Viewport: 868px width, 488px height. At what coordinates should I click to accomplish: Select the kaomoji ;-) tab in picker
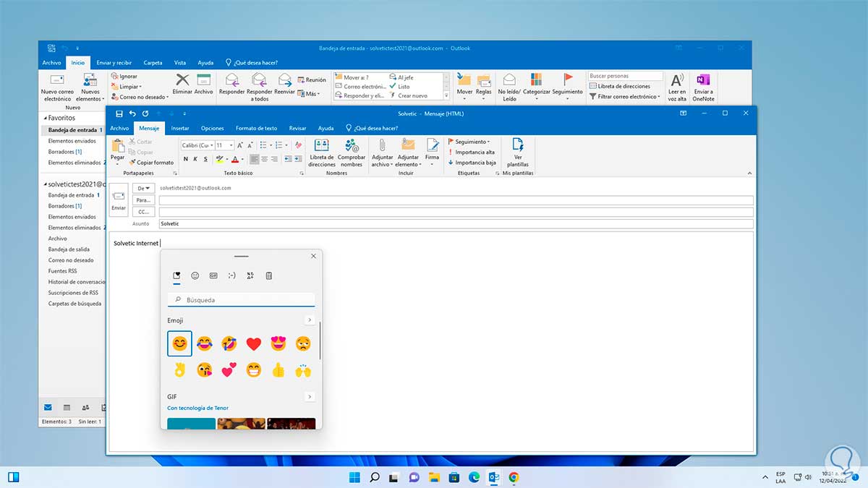(x=231, y=275)
